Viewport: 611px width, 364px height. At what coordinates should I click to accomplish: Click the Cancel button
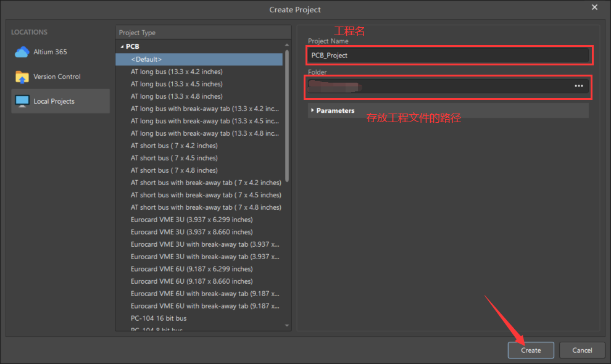coord(582,350)
